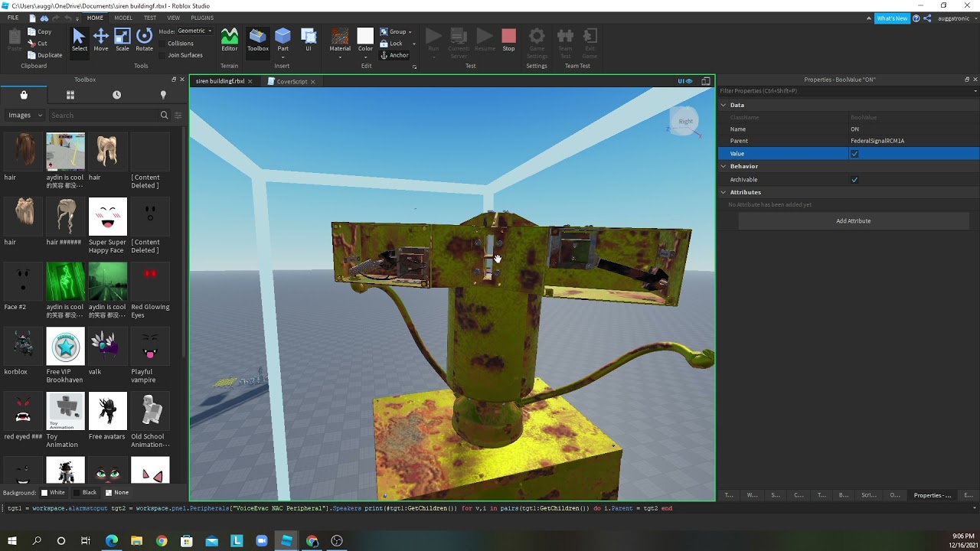
Task: Click the Cut clipboard icon
Action: pos(31,44)
